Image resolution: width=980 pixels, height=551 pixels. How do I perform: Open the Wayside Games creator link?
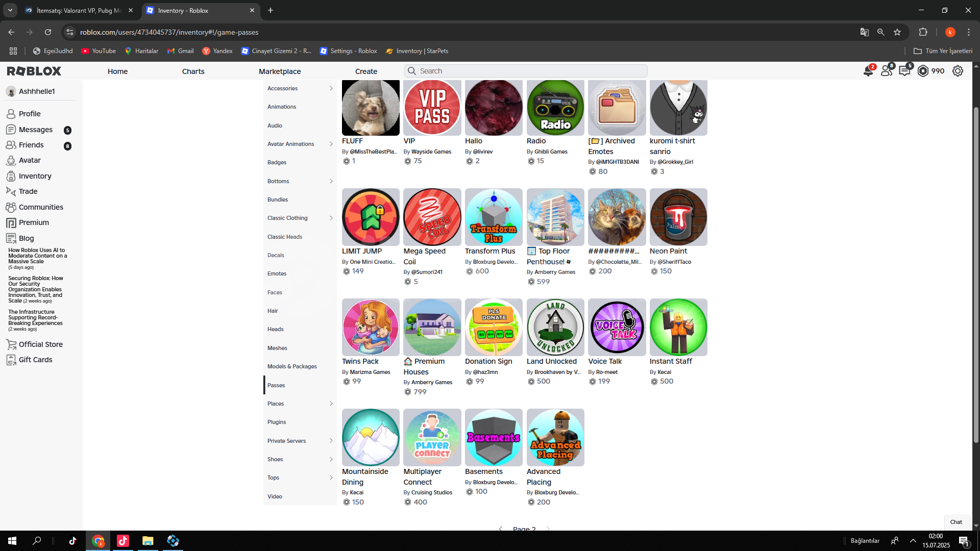click(x=431, y=152)
